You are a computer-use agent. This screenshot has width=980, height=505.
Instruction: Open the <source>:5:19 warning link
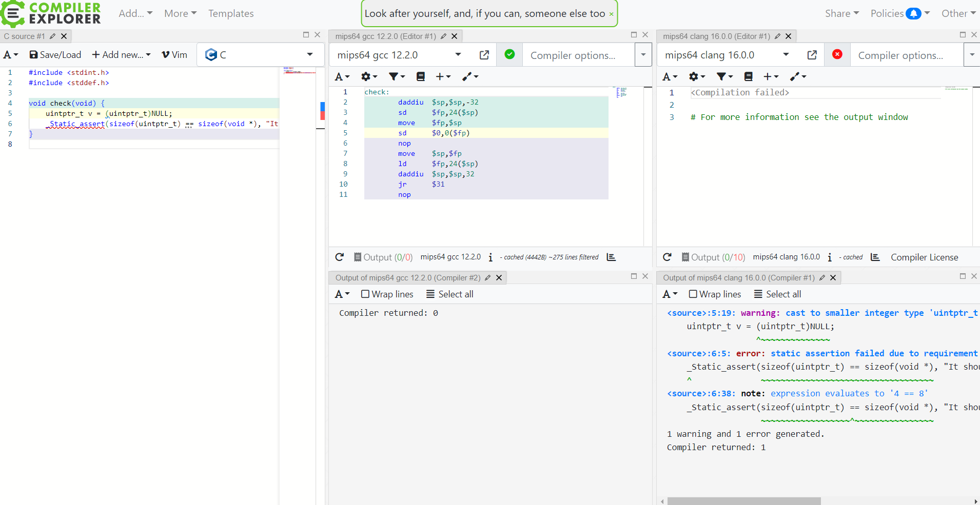[701, 313]
